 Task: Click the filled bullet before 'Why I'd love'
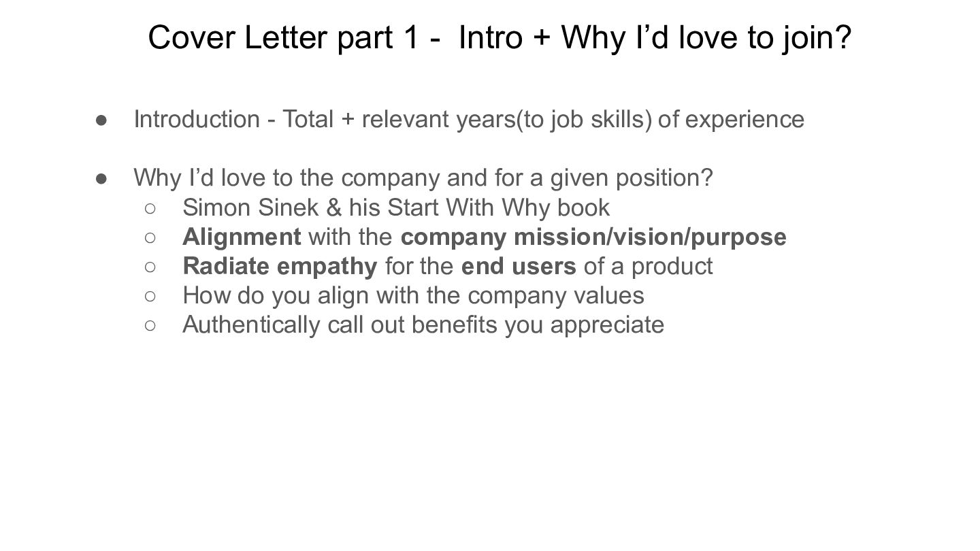pos(101,178)
